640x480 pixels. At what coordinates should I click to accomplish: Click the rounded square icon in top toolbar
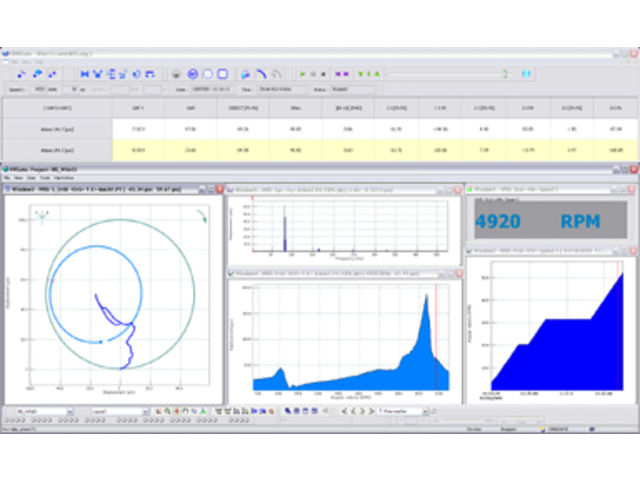tap(222, 73)
